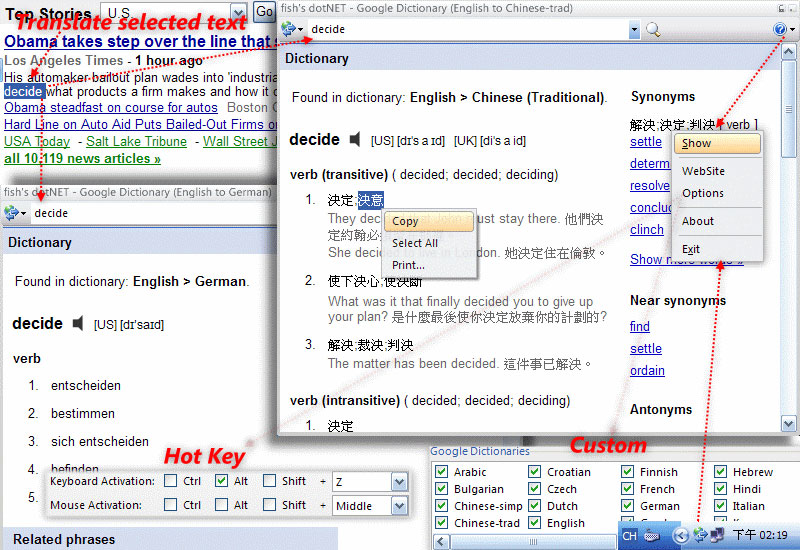Uncheck the Finnish dictionary checkbox
Image resolution: width=800 pixels, height=550 pixels.
point(628,471)
